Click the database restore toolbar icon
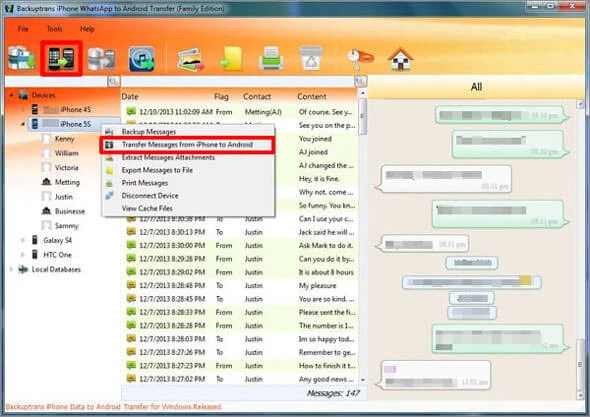This screenshot has height=417, width=590. 102,59
